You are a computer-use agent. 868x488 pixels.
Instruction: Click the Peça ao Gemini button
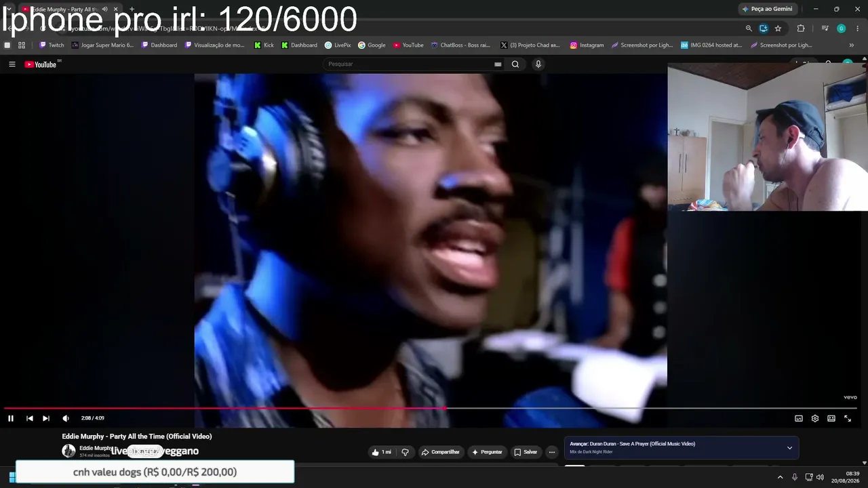click(768, 9)
